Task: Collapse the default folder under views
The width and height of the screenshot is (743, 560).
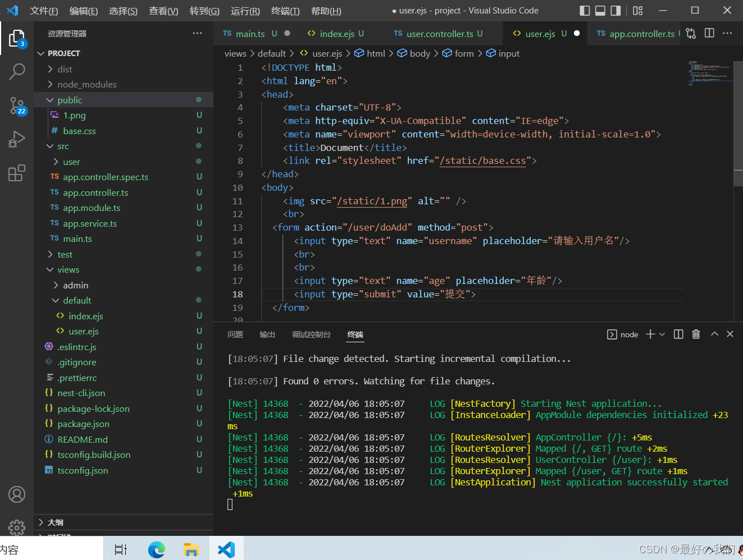Action: point(124,300)
